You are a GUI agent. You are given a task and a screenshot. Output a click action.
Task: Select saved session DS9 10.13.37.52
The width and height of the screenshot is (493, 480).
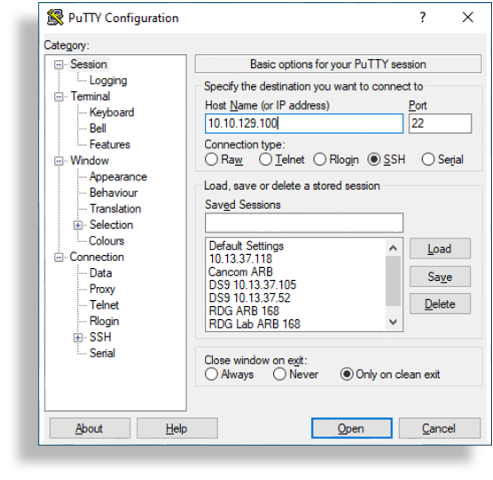click(249, 298)
